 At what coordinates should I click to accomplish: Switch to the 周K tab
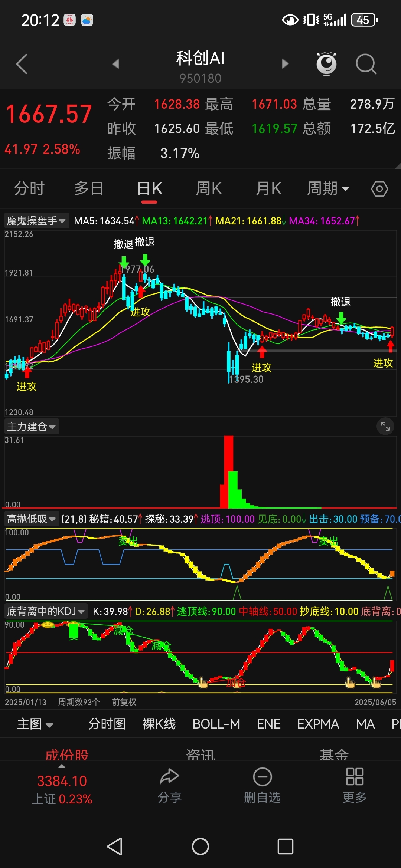point(209,188)
